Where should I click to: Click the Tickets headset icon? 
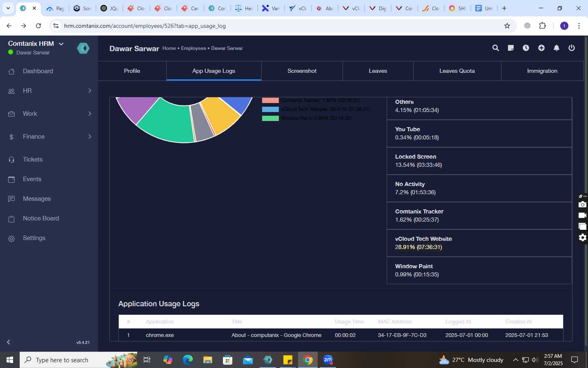click(x=11, y=160)
